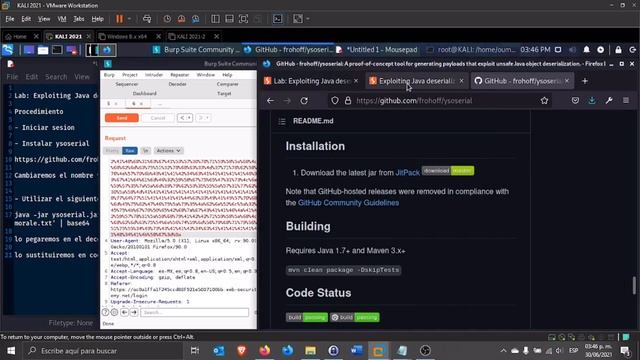Open the JitPack link in README

tap(407, 173)
